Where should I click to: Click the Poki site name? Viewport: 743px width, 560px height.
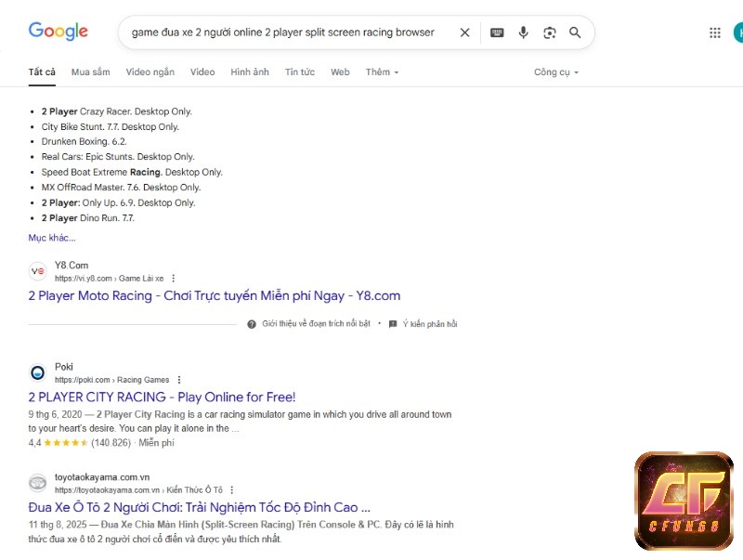pyautogui.click(x=64, y=367)
